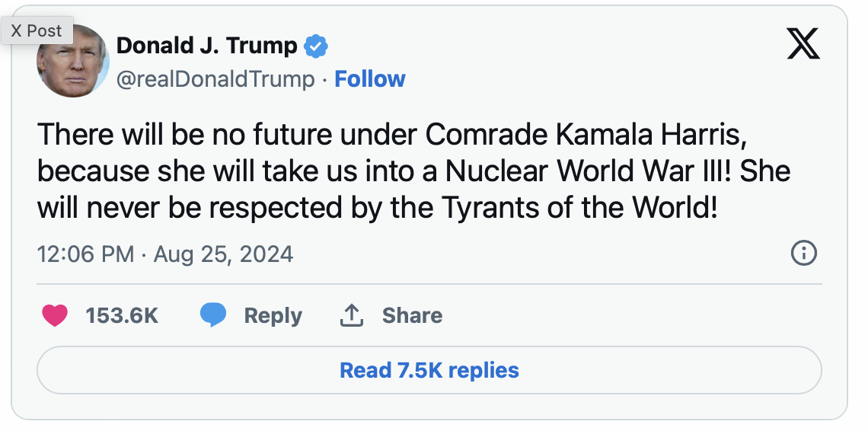Open the @realDonaldTrump handle link

215,79
